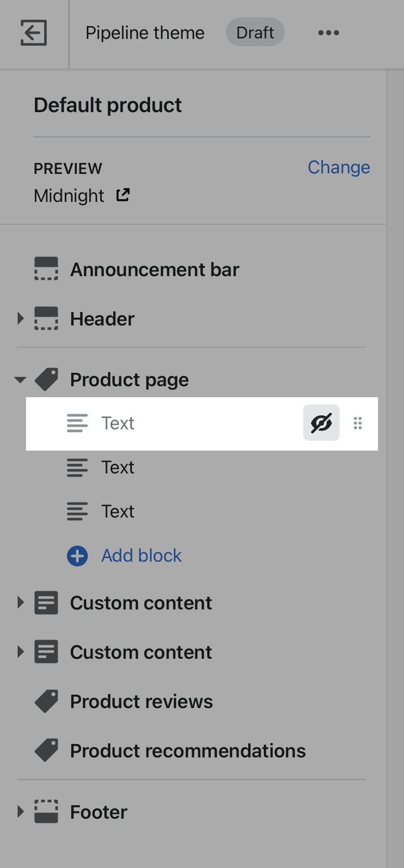The width and height of the screenshot is (404, 868).
Task: Click the Announcement bar section icon
Action: (x=46, y=269)
